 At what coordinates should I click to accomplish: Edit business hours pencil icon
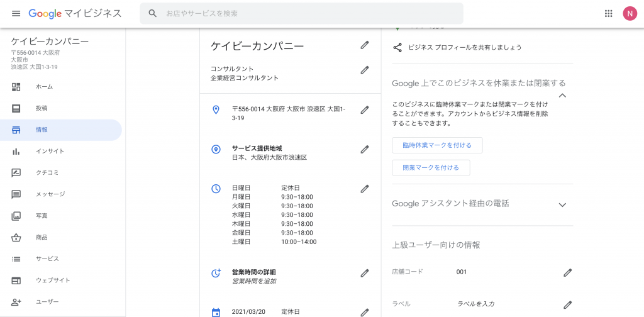(x=365, y=189)
